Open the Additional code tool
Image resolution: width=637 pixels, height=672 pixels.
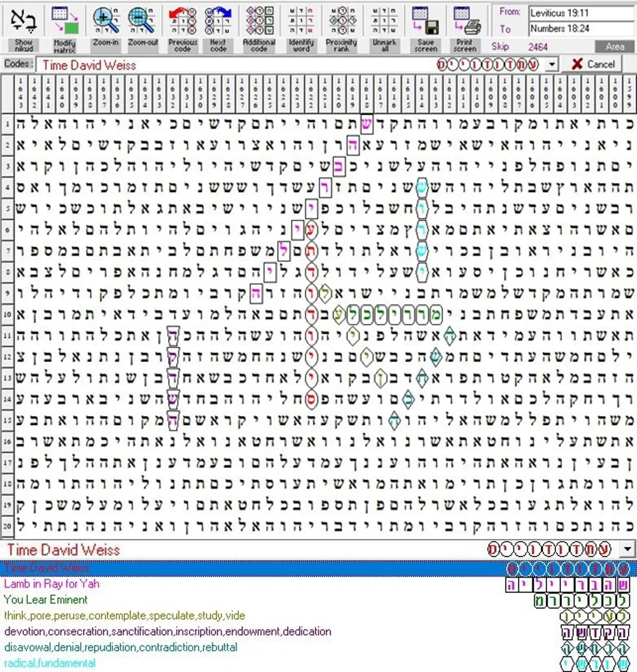click(260, 20)
